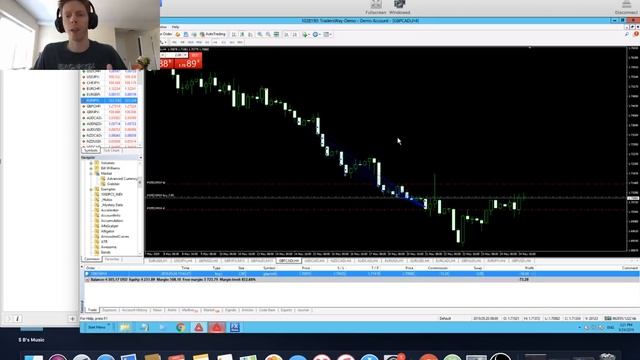This screenshot has height=360, width=640.
Task: Click the blue window icon left of AutoTrading
Action: (x=186, y=35)
